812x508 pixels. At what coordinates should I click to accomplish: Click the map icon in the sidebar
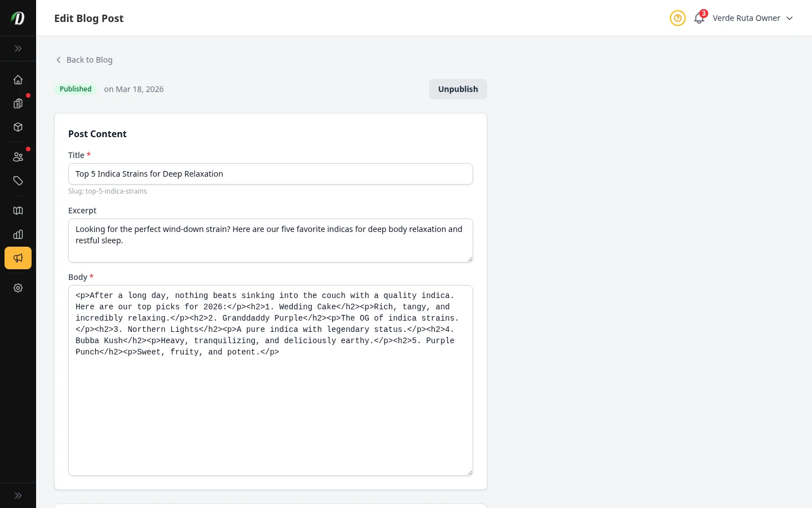(x=18, y=211)
